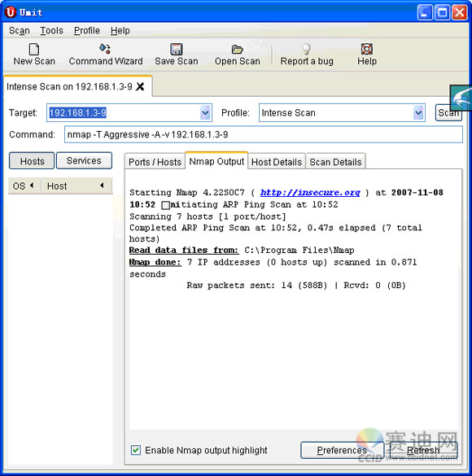This screenshot has height=476, width=472.
Task: Close the Intense Scan tab with X
Action: (140, 86)
